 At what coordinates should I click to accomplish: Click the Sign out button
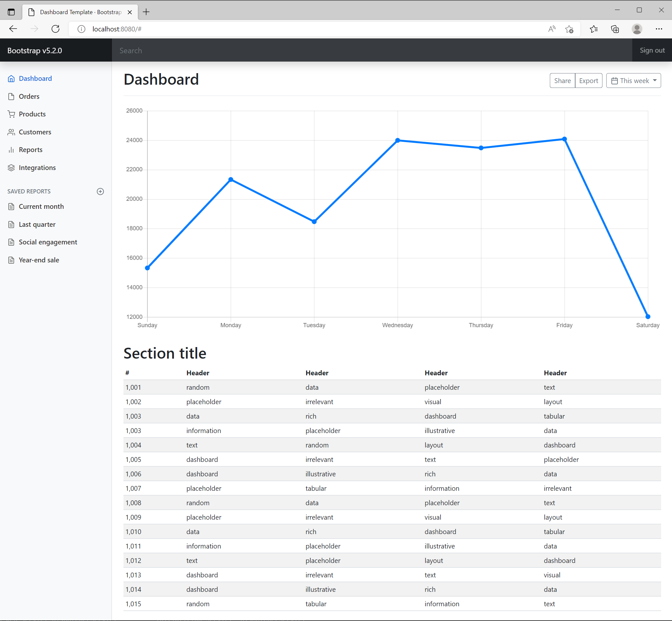[x=651, y=50]
